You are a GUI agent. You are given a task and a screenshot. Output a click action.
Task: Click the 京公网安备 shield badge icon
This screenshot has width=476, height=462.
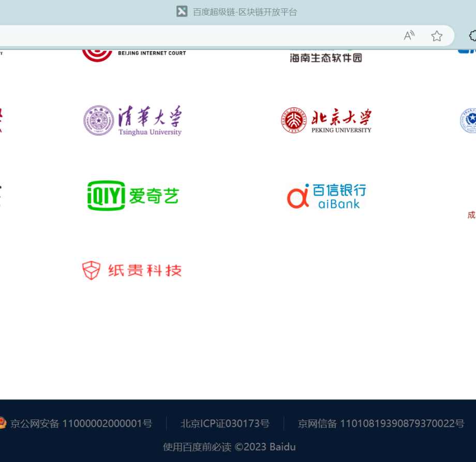(x=3, y=423)
